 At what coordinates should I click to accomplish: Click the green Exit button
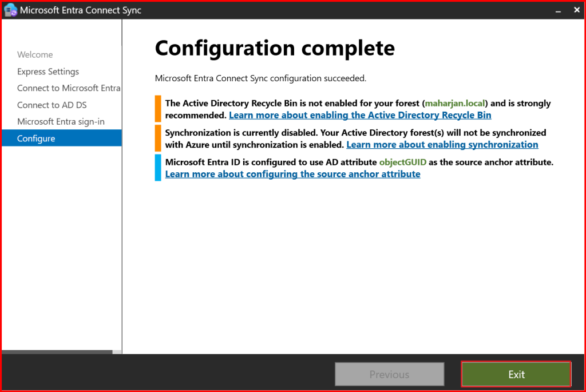[x=516, y=374]
